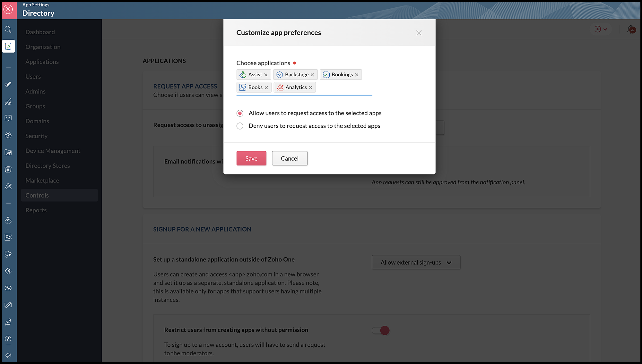Viewport: 642px width, 364px height.
Task: Open Directory Stores in the sidebar
Action: coord(48,166)
